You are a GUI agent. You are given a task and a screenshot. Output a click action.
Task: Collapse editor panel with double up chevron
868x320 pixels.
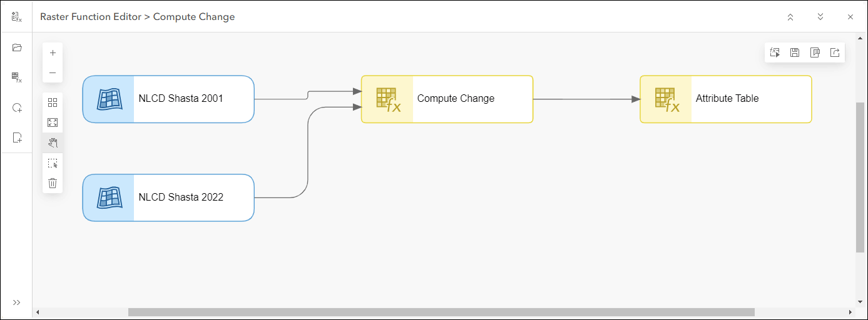pos(790,17)
